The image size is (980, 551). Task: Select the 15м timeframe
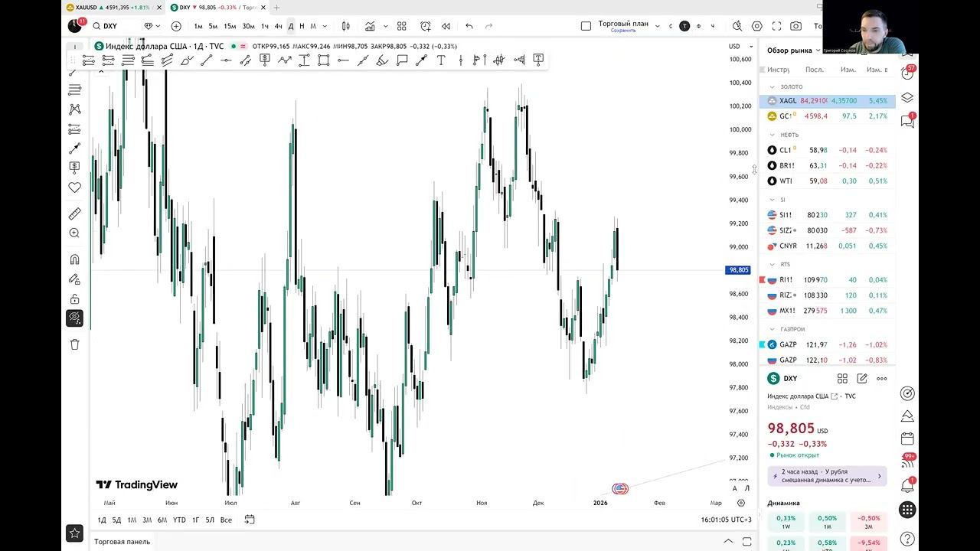pyautogui.click(x=230, y=26)
